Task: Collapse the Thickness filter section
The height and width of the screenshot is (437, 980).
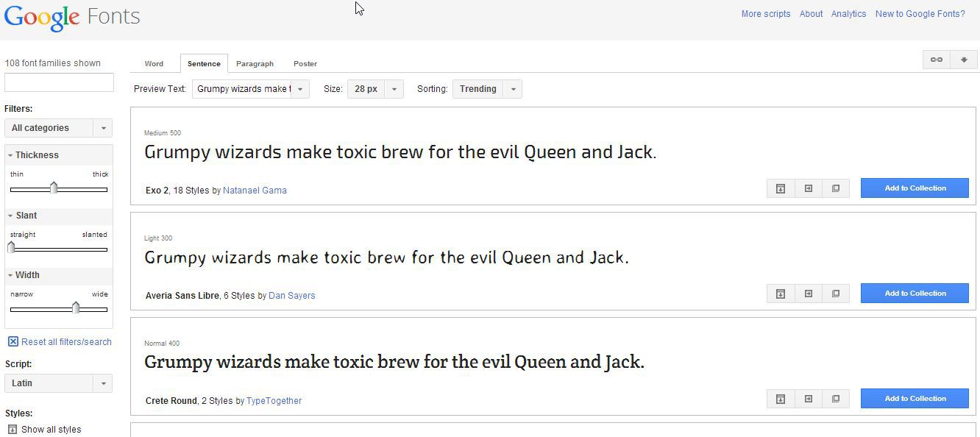Action: coord(59,155)
